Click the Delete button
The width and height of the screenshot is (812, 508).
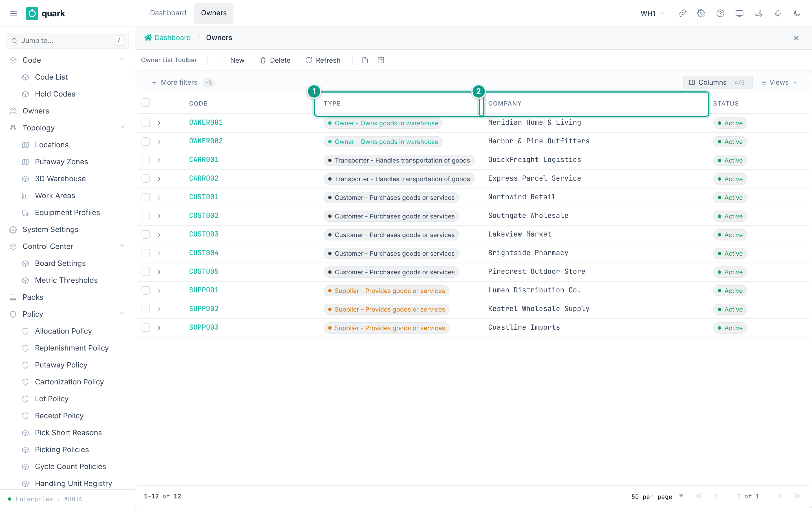(275, 60)
